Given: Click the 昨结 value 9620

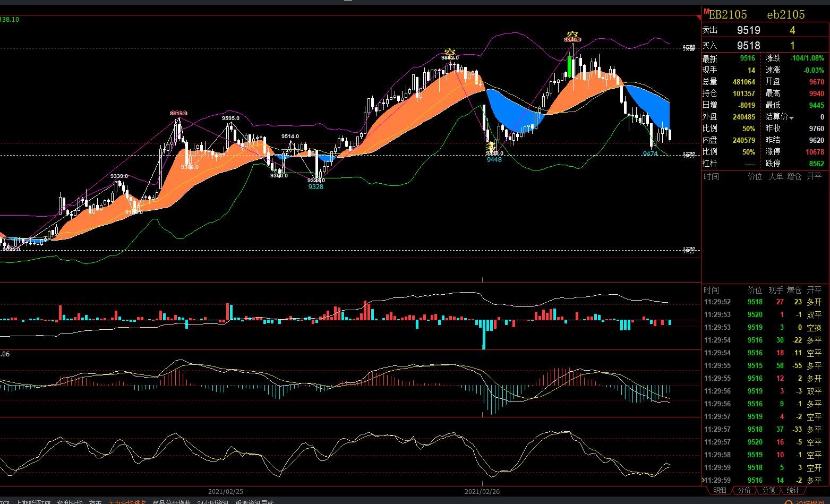Looking at the screenshot, I should tap(817, 140).
